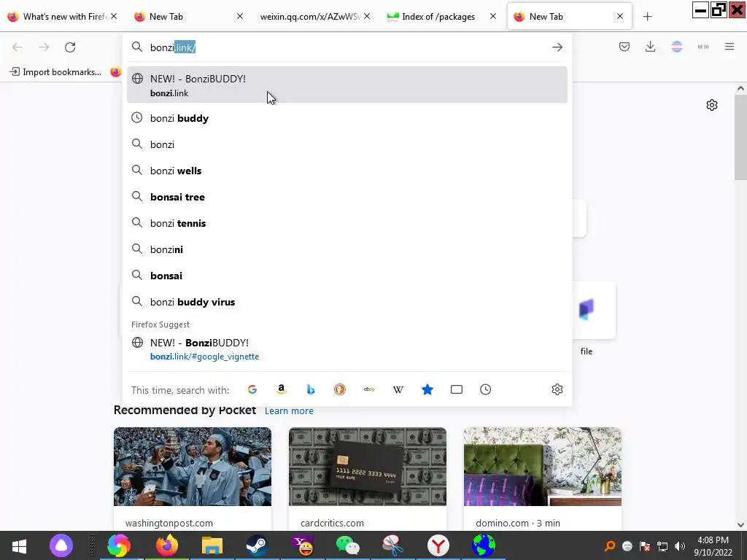This screenshot has height=560, width=747.
Task: Open Snipping Tool from taskbar
Action: (393, 545)
